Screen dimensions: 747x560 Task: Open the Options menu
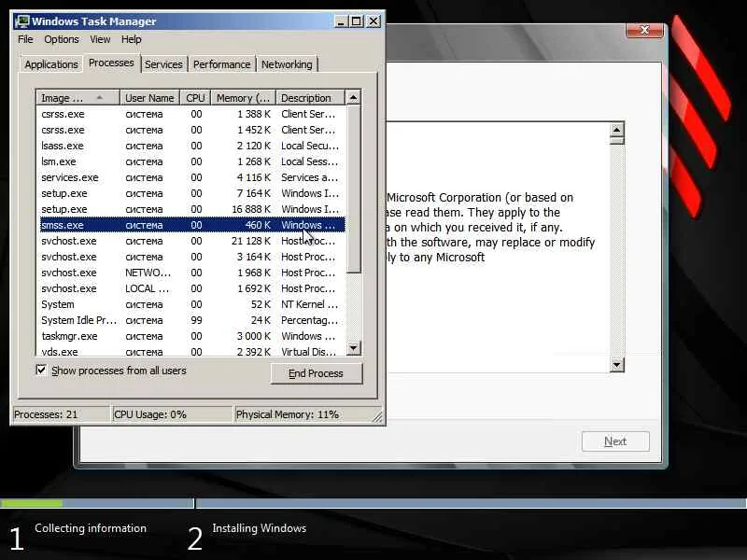62,39
